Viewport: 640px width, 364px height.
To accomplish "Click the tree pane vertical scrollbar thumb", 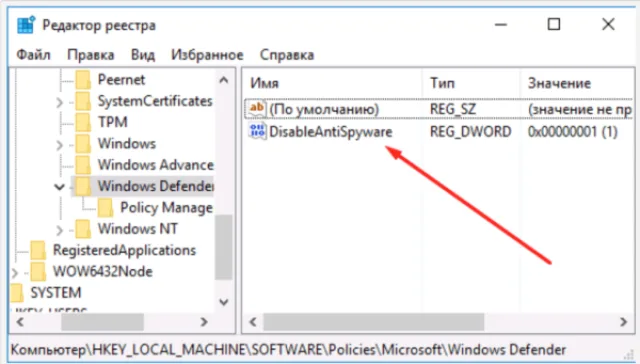I will tap(224, 247).
